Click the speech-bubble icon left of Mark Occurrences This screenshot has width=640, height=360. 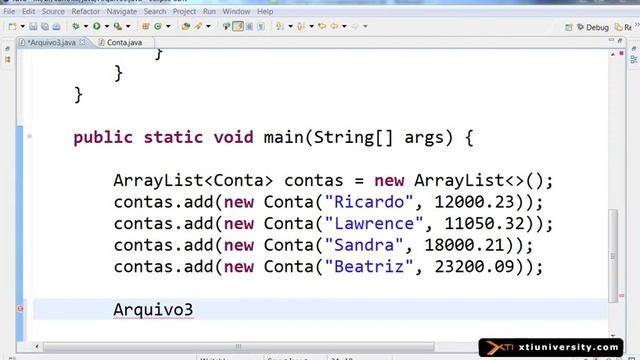(226, 27)
